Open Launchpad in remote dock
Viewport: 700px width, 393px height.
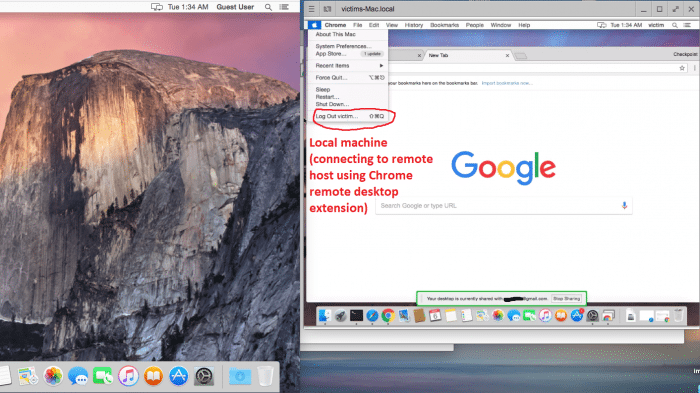click(x=340, y=316)
